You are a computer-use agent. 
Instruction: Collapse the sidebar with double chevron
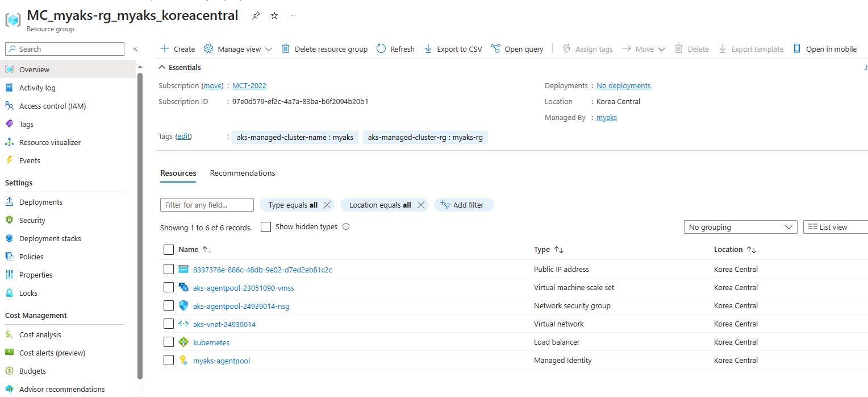coord(135,49)
